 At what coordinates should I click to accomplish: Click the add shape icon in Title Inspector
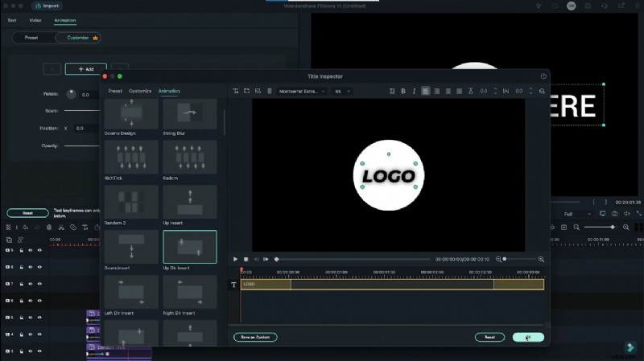[246, 91]
